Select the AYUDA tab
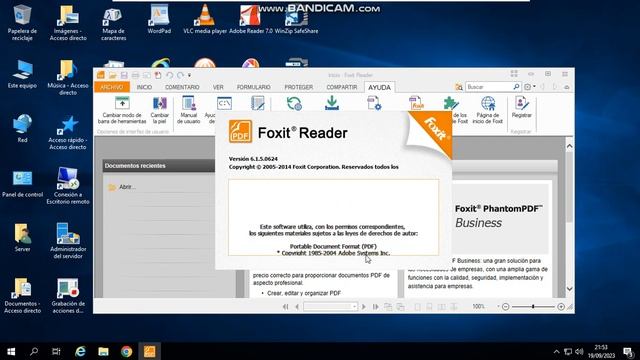Viewport: 640px width, 360px height. pos(380,87)
